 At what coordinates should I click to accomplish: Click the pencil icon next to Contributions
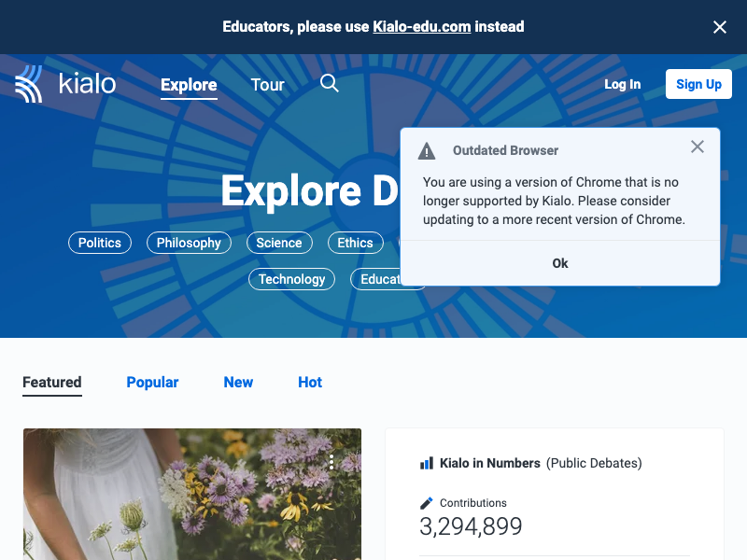(x=426, y=502)
